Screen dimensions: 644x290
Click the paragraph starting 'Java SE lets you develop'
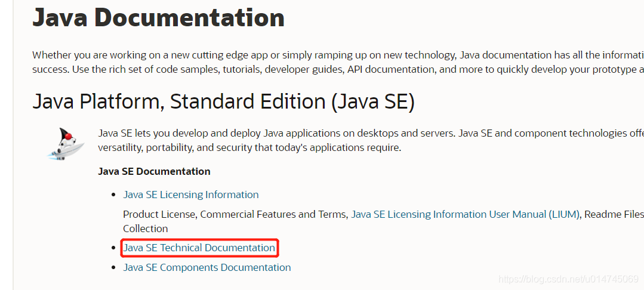[371, 140]
